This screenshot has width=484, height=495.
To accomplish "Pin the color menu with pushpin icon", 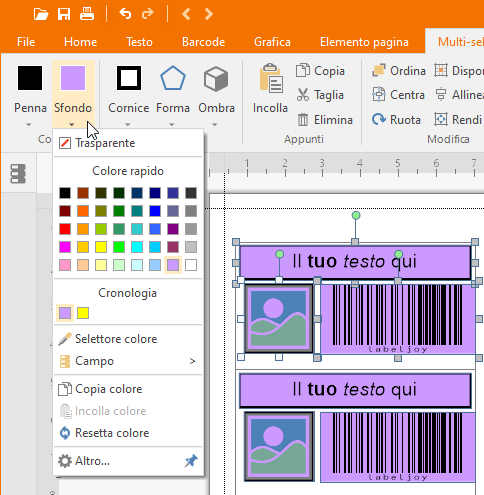I will [x=191, y=461].
